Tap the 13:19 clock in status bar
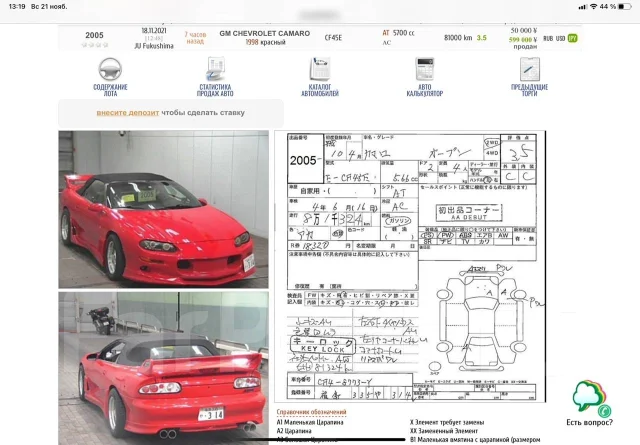Screen dimensions: 640x445 17,7
